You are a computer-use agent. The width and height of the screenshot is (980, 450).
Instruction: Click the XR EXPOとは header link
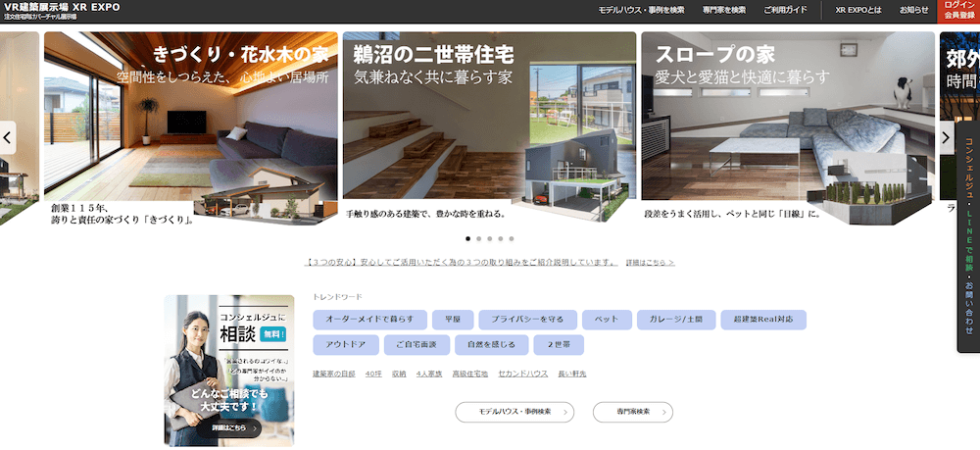(857, 10)
